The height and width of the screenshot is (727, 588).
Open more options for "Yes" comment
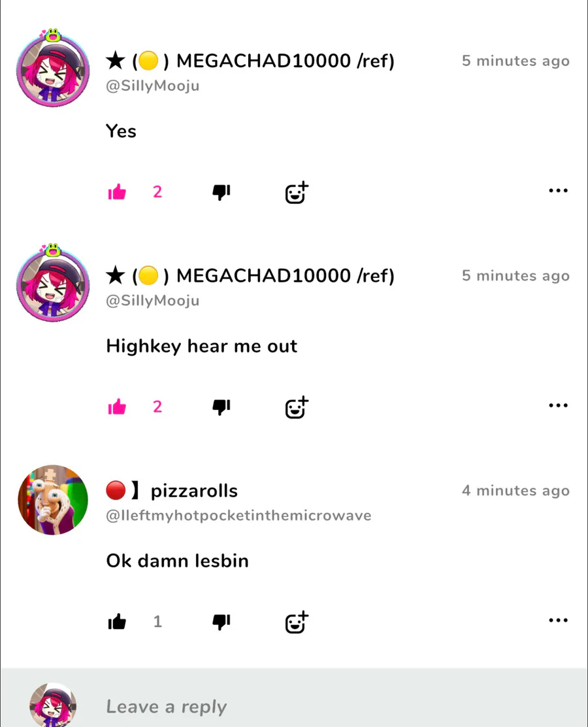pos(559,190)
